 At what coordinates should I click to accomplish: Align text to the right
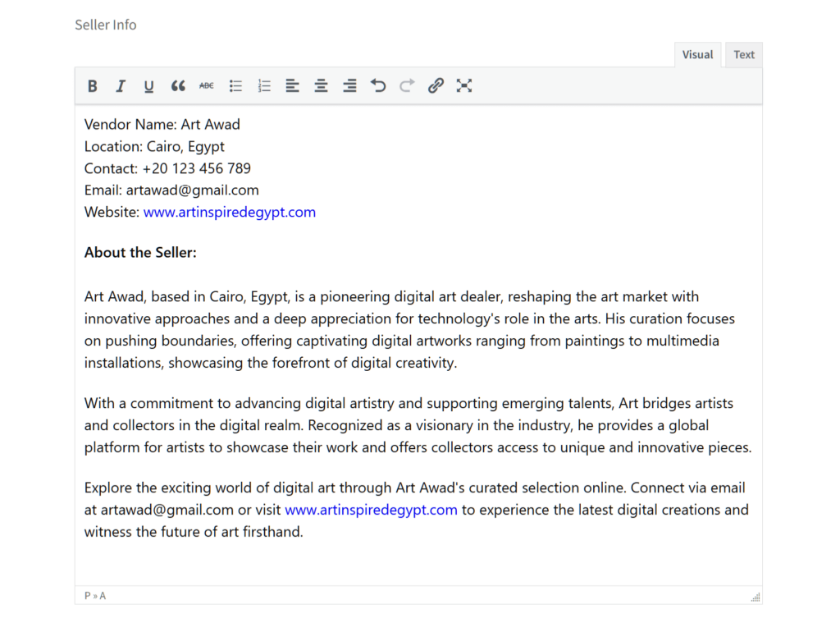click(349, 86)
